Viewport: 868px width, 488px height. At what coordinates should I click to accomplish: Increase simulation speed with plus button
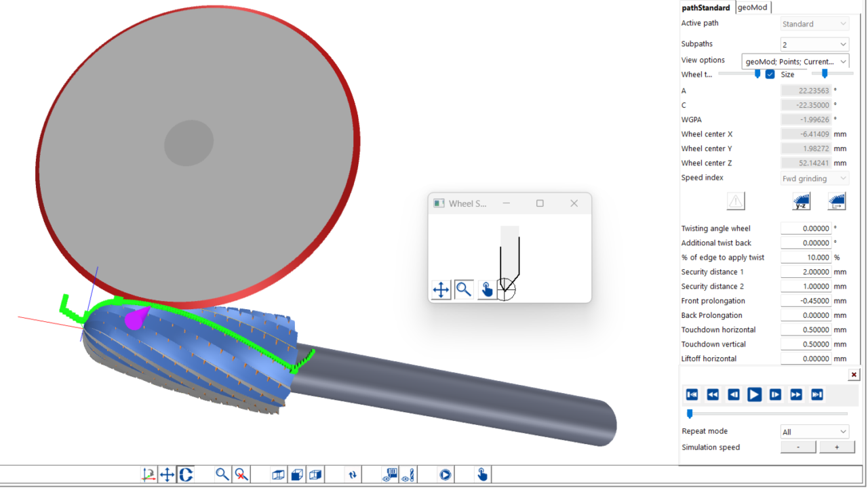point(837,447)
